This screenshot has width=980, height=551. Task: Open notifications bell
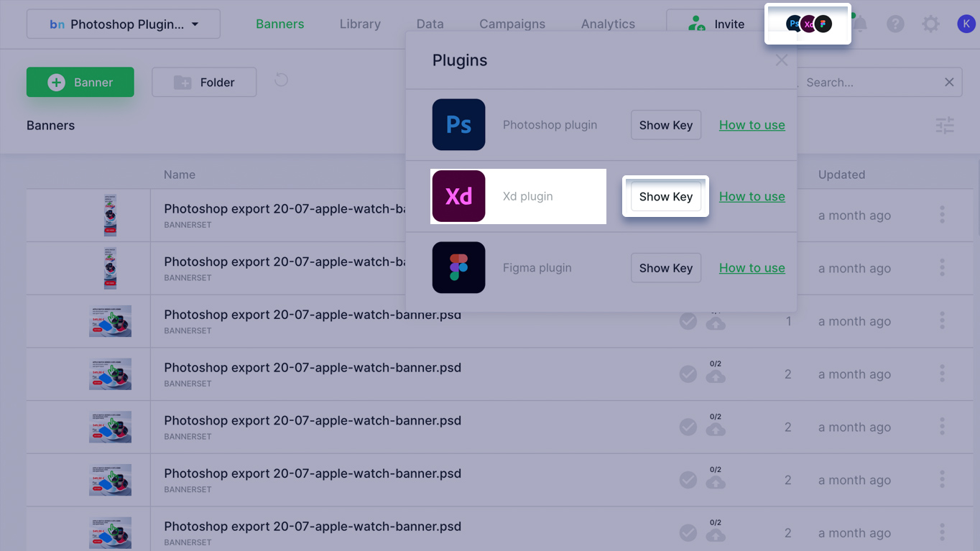[x=859, y=24]
